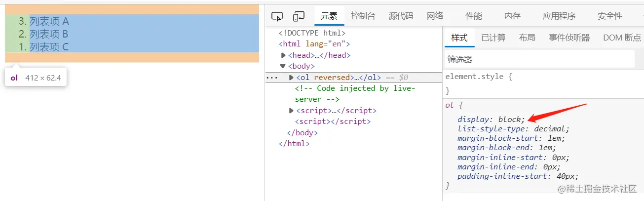The height and width of the screenshot is (201, 644).
Task: Open the 源代码 tab
Action: 401,16
